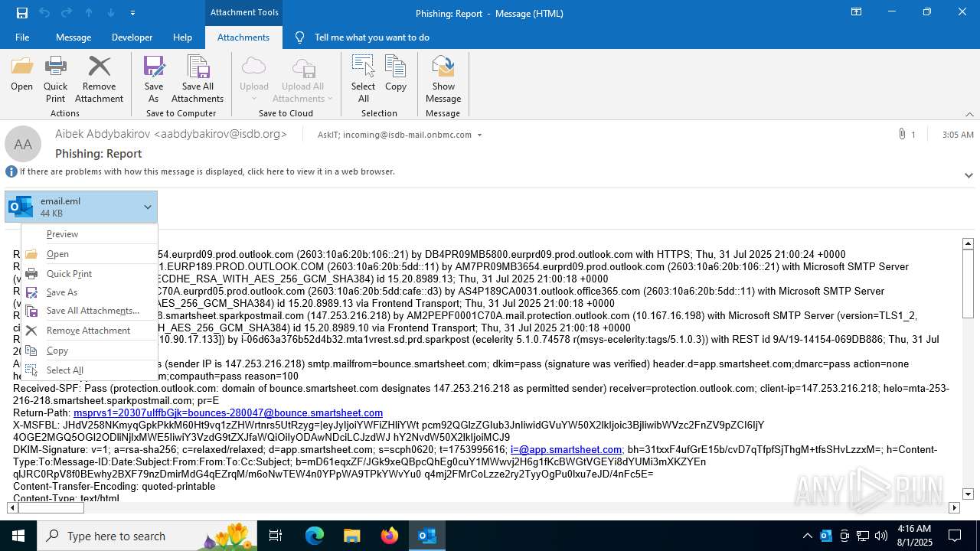Click Select All in the ribbon
The height and width of the screenshot is (551, 980).
[x=363, y=79]
